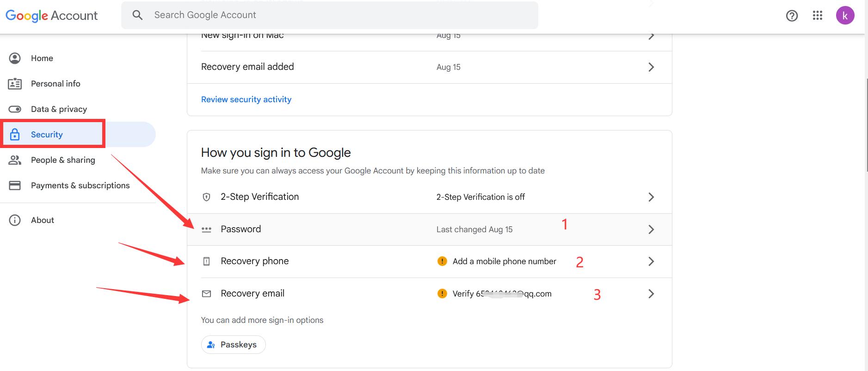Open the purple 'k' account avatar
868x371 pixels.
coord(845,16)
